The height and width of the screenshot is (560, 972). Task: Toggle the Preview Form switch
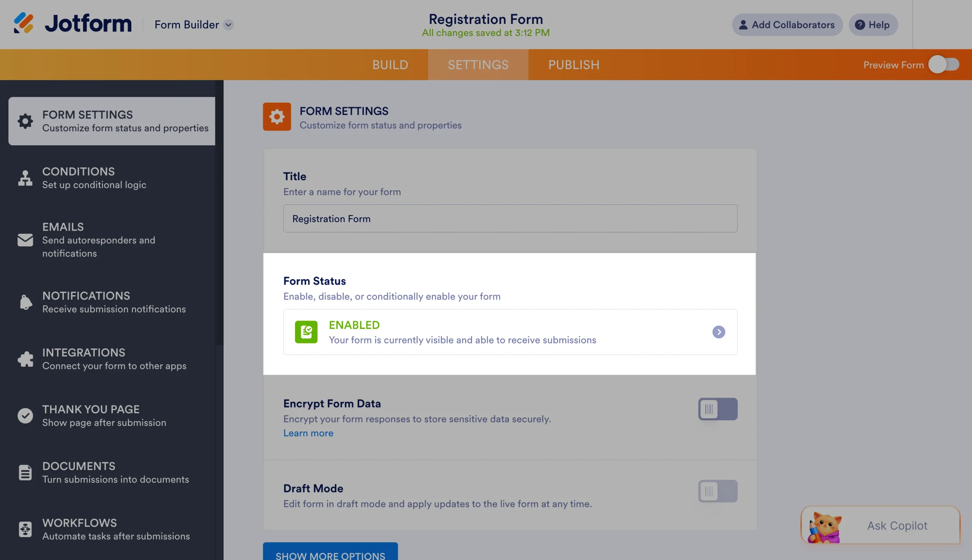coord(944,64)
